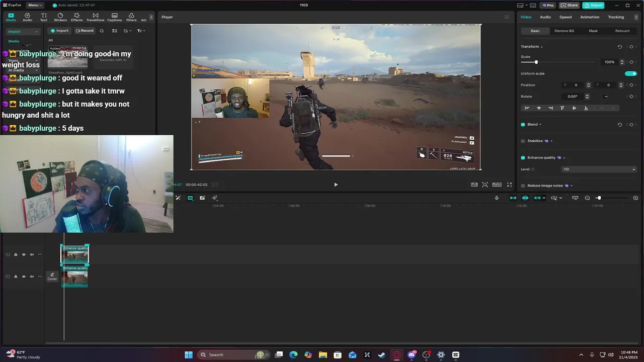
Task: Enable the Stabilize checkbox
Action: pos(523,141)
